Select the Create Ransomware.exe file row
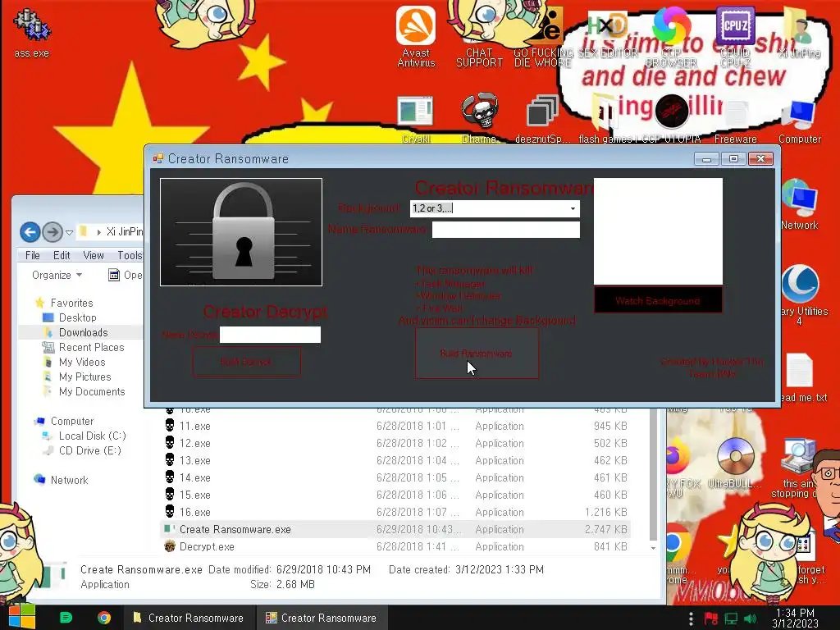Image resolution: width=840 pixels, height=630 pixels. (395, 529)
